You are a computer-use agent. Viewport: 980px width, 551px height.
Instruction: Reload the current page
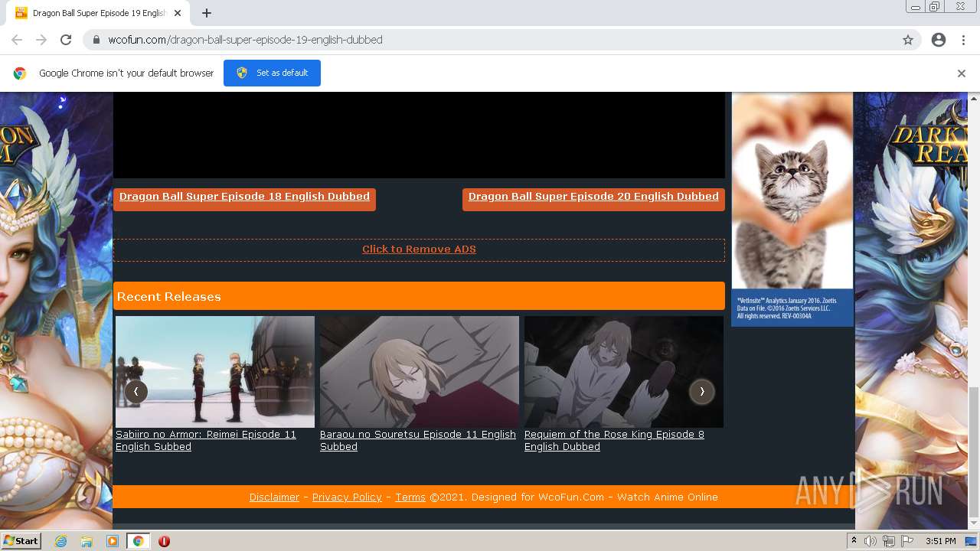[x=66, y=40]
